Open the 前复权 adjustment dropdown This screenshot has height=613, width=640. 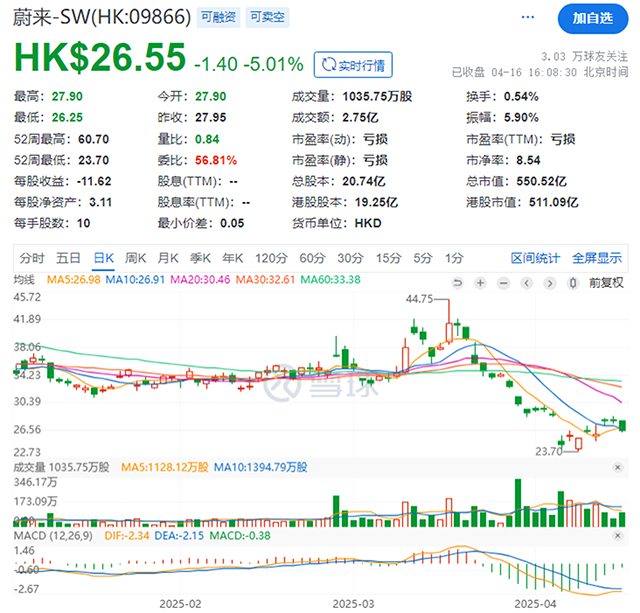click(606, 283)
